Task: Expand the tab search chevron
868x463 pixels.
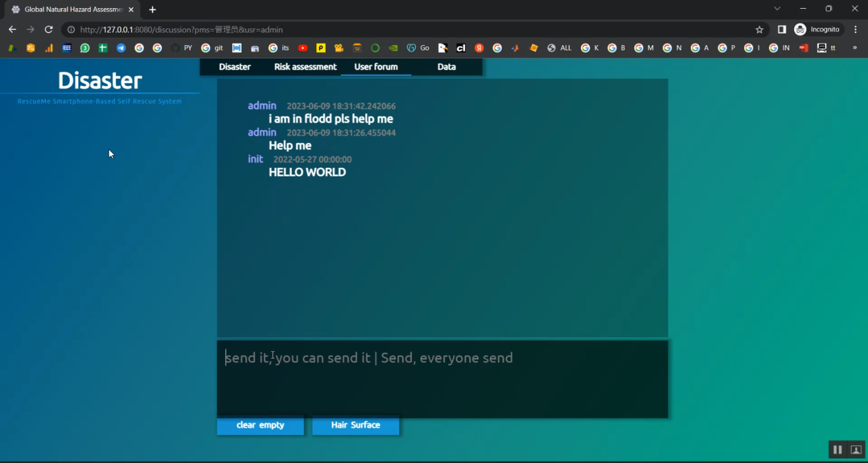Action: tap(777, 9)
